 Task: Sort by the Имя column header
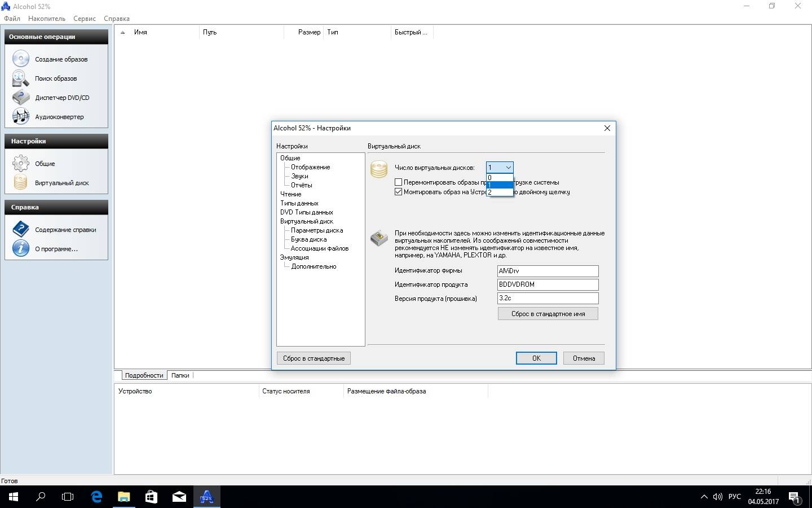coord(158,32)
